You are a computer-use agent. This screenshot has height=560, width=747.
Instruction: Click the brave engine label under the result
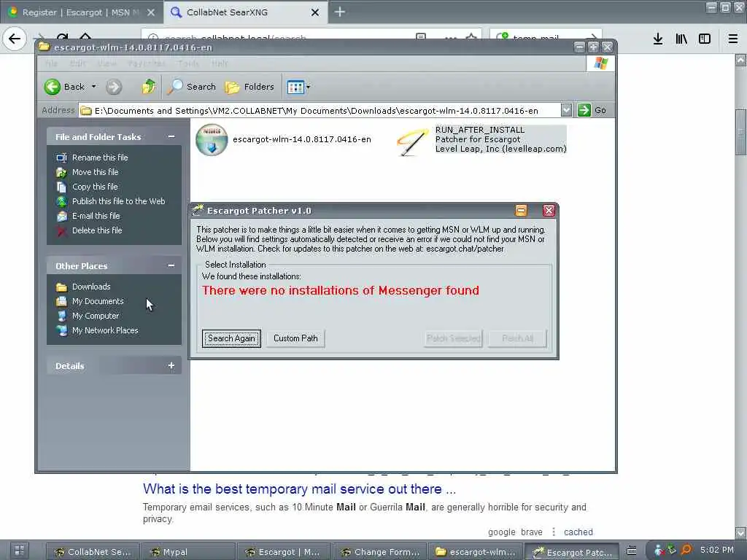(x=532, y=532)
